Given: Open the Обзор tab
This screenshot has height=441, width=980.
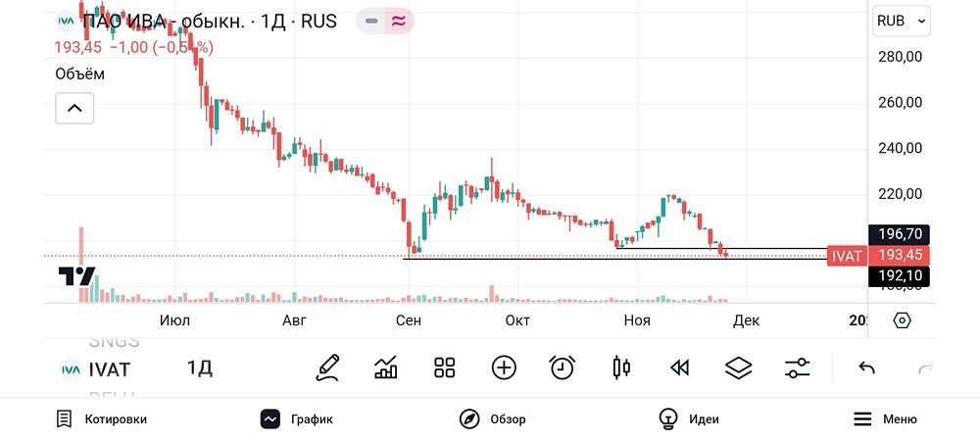Looking at the screenshot, I should point(493,419).
